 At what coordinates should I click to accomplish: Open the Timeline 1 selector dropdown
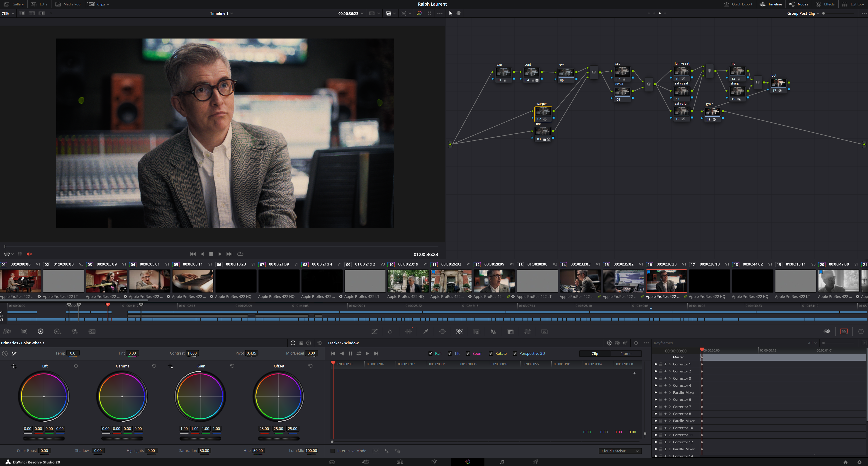click(x=221, y=13)
